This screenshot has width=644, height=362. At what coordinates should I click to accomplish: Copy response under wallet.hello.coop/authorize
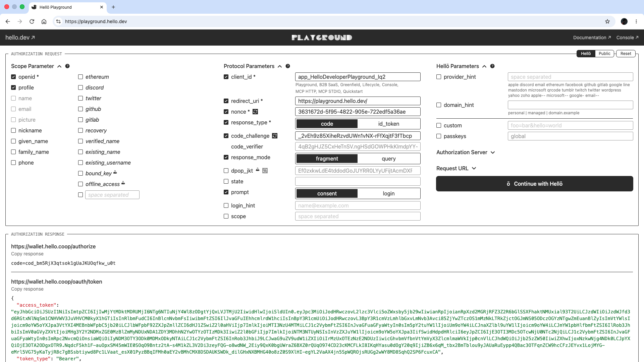(27, 254)
